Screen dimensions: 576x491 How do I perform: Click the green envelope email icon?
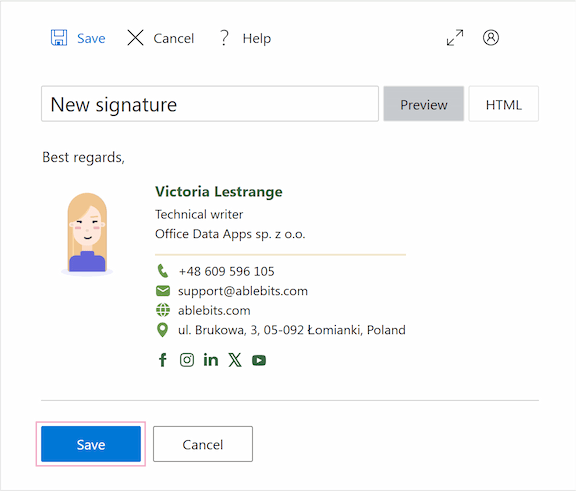[x=163, y=291]
